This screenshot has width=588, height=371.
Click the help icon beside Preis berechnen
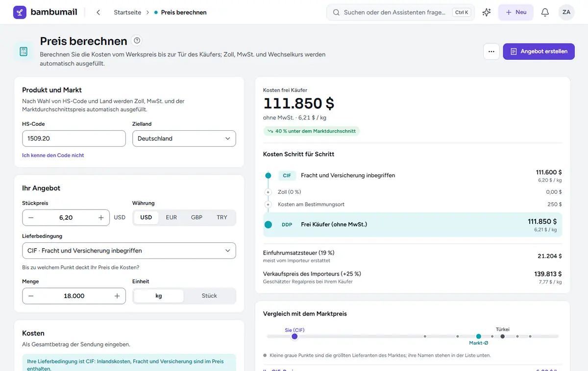click(x=137, y=41)
